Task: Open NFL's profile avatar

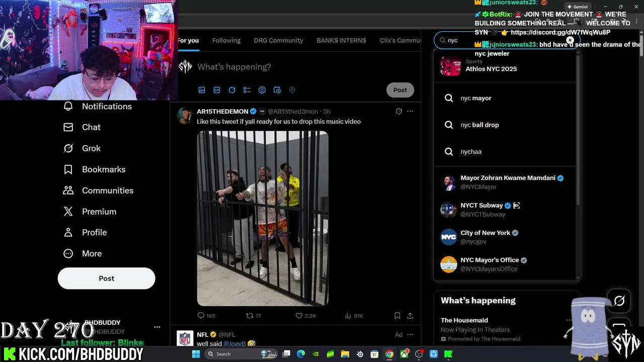Action: 185,338
